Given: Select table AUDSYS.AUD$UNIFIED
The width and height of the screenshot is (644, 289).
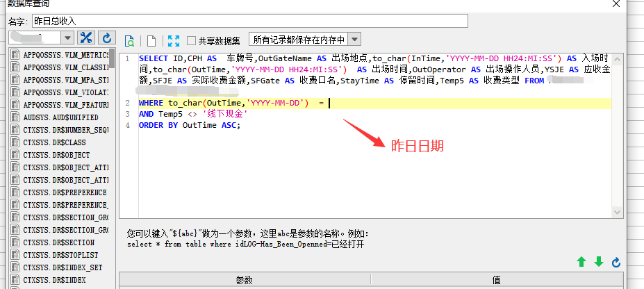Looking at the screenshot, I should tap(60, 117).
